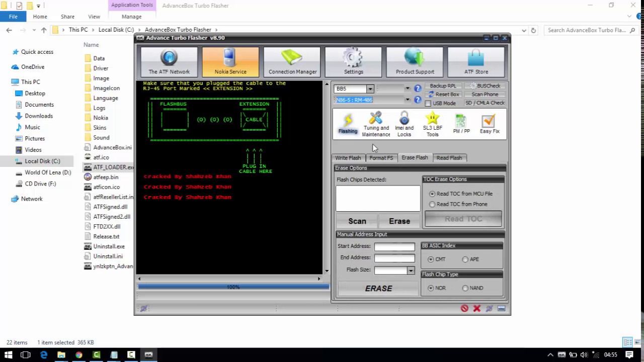The width and height of the screenshot is (644, 362).
Task: Enable the USB Mode checkbox
Action: [428, 103]
